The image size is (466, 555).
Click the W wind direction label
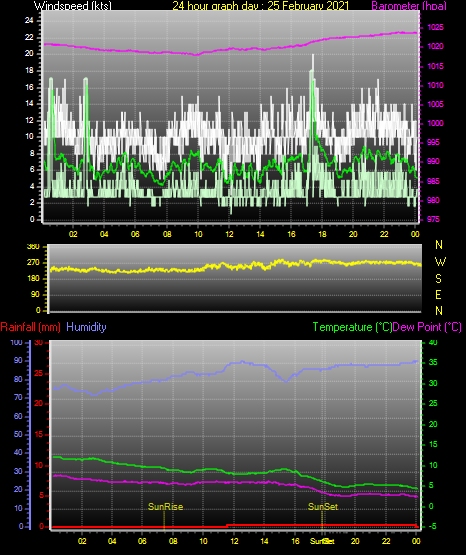point(440,262)
